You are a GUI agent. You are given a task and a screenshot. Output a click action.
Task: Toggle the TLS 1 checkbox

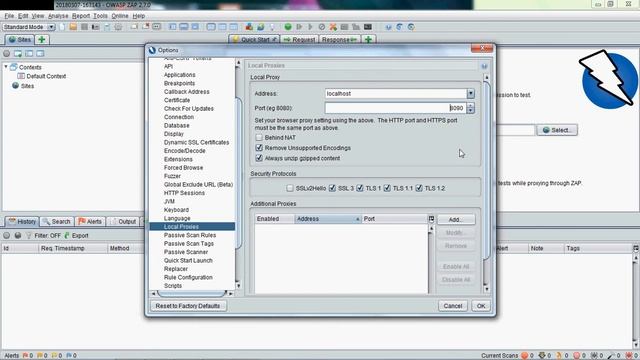click(x=360, y=188)
